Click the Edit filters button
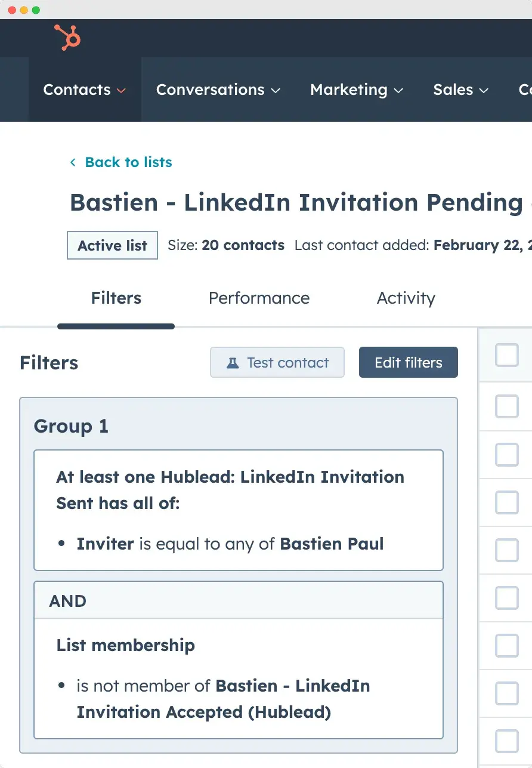The height and width of the screenshot is (768, 532). [408, 363]
